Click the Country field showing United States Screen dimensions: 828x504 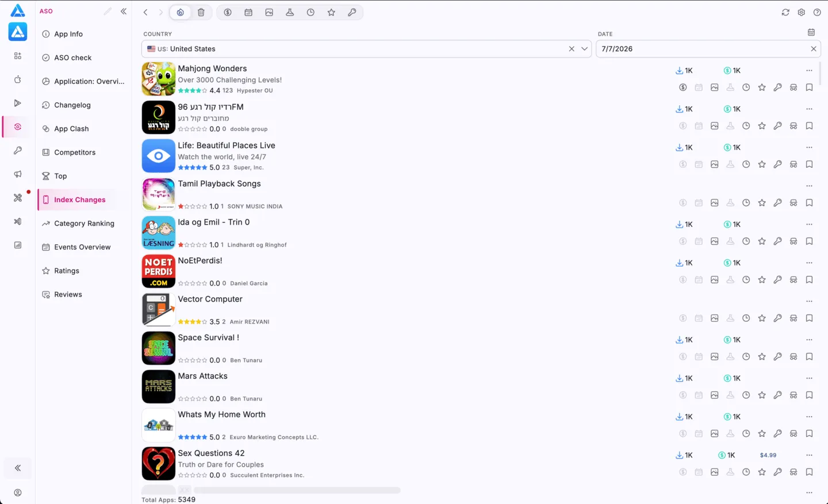(x=366, y=49)
